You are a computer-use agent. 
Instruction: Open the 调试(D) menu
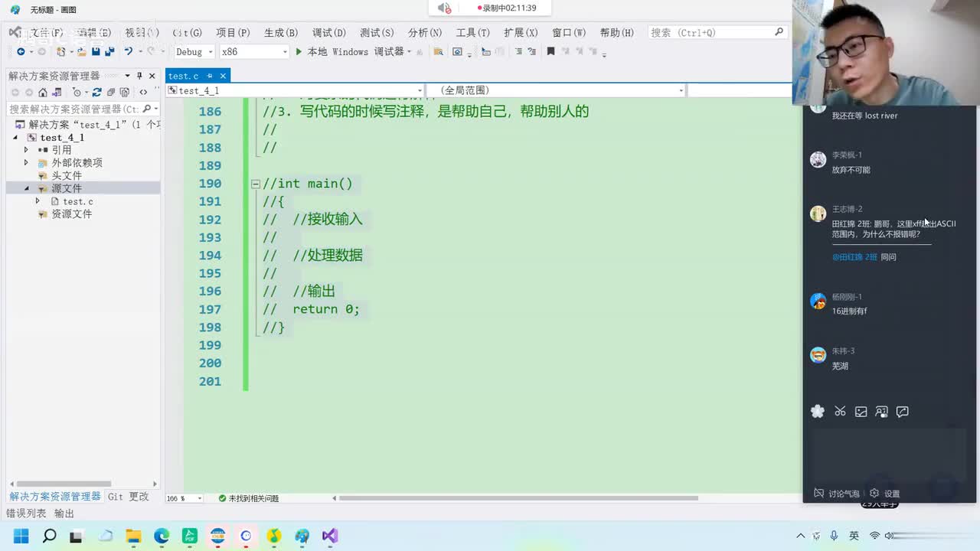[328, 33]
